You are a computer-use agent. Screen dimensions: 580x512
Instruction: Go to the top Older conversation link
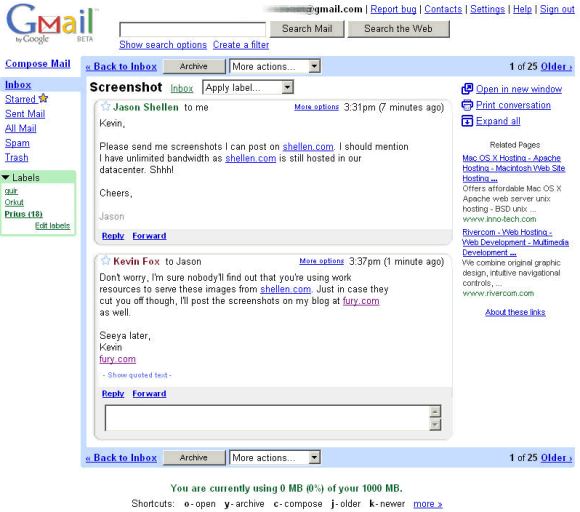pos(556,67)
